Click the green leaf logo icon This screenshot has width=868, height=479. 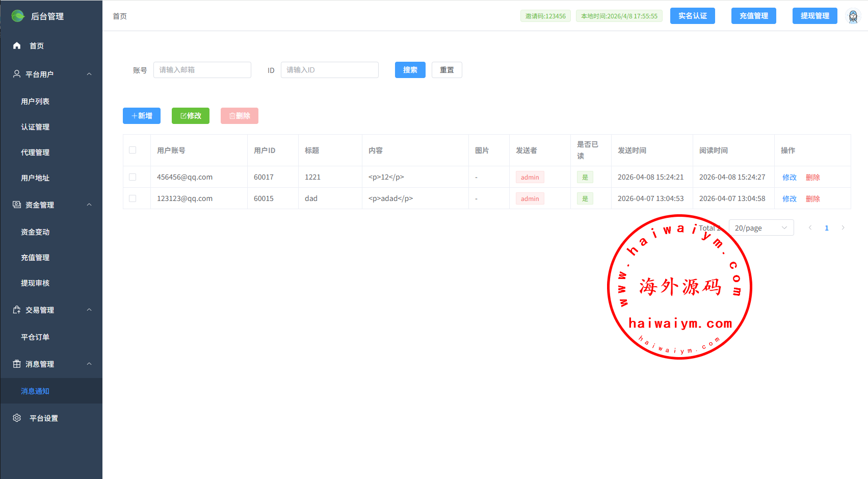coord(18,16)
